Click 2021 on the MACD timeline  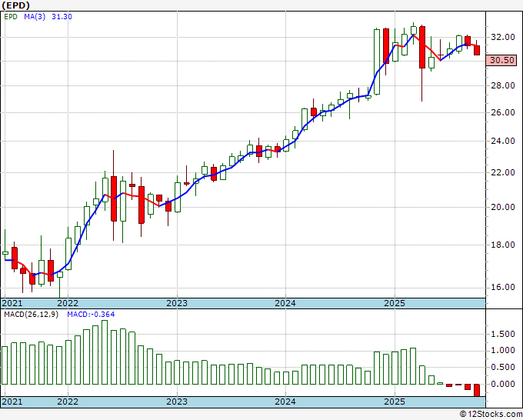point(12,402)
